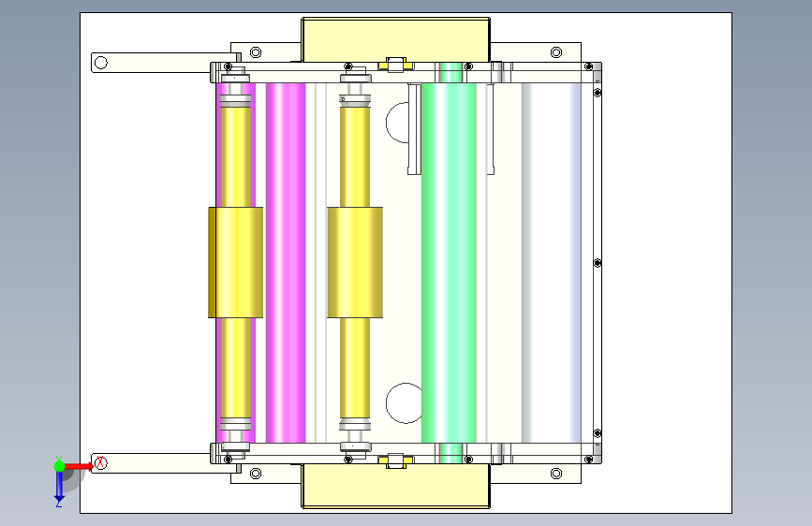Click the green Y origin sphere of the triad
812x526 pixels.
[x=59, y=466]
